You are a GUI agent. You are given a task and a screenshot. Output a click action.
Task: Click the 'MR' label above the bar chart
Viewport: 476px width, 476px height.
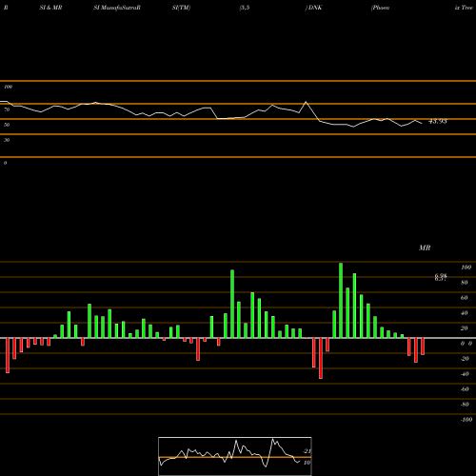coord(425,248)
